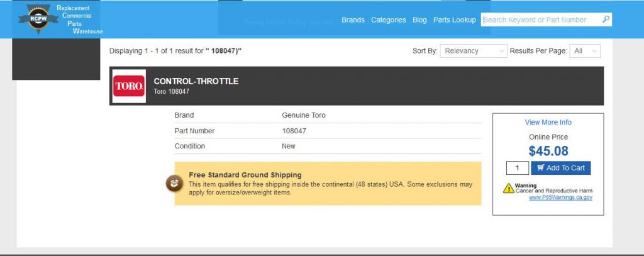Open the Results Per Page dropdown

585,51
